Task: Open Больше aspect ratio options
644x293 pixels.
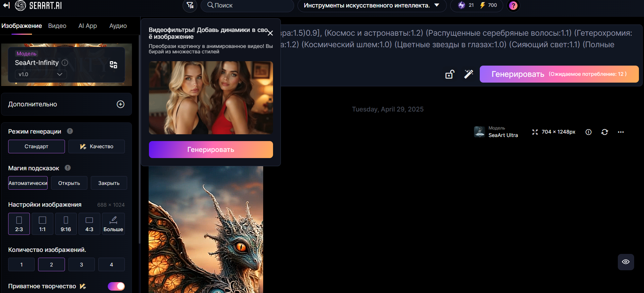Action: coord(113,224)
